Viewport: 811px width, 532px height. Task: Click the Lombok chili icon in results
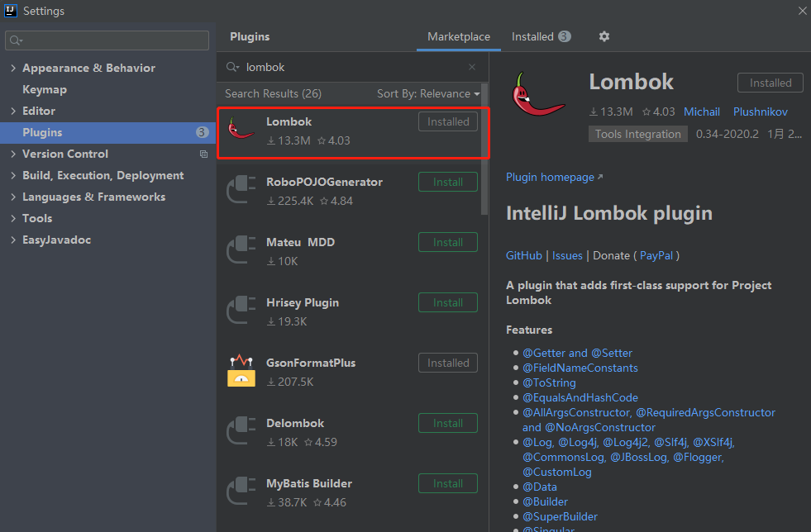click(x=241, y=129)
